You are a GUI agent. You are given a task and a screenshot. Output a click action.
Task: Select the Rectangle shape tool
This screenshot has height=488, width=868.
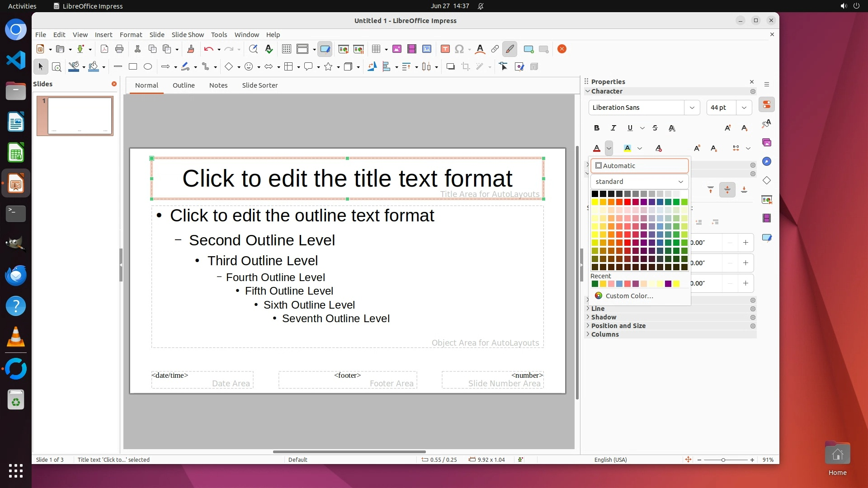133,67
